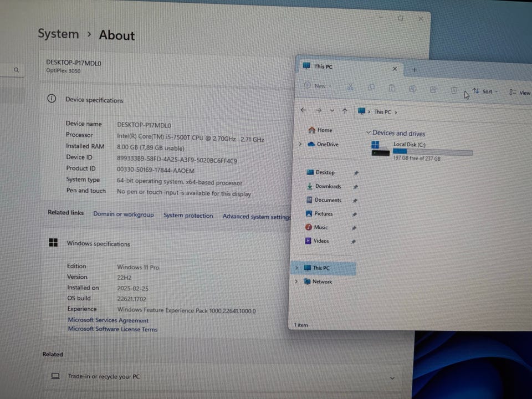Expand the Network tree node

[x=296, y=282]
